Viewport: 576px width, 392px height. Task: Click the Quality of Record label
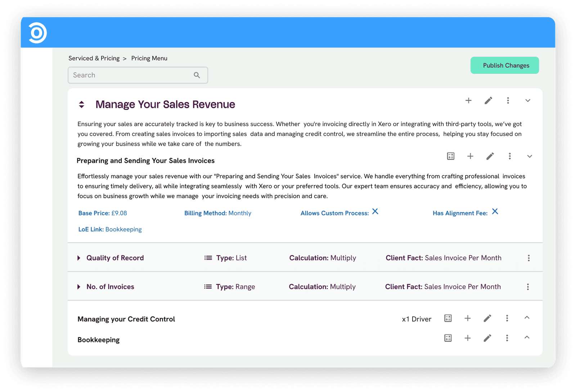(115, 258)
